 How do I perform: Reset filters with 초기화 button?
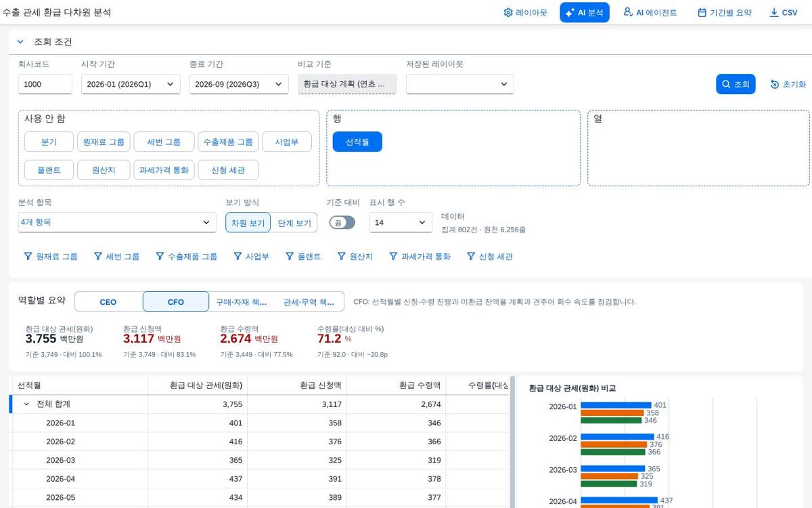pos(788,84)
